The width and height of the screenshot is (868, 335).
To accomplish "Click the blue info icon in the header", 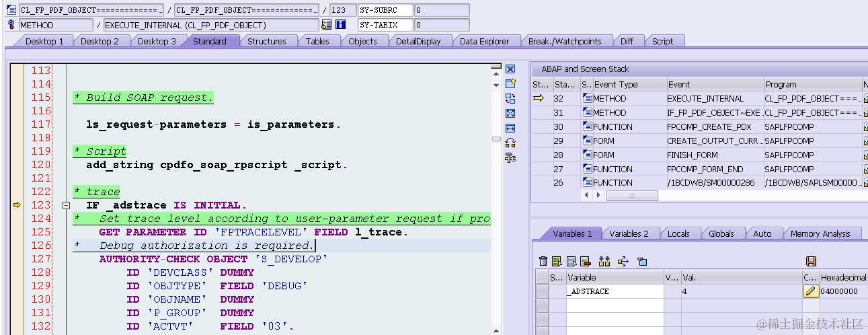I will [340, 25].
